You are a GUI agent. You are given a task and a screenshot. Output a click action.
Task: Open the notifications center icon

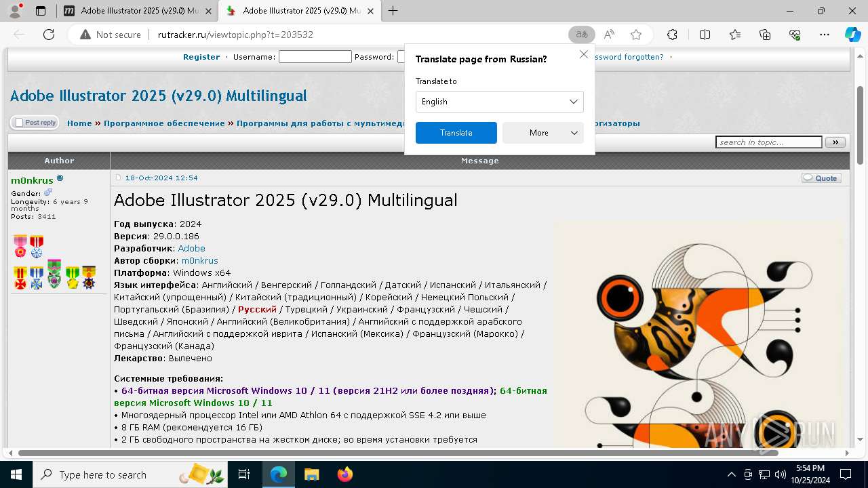tap(846, 474)
